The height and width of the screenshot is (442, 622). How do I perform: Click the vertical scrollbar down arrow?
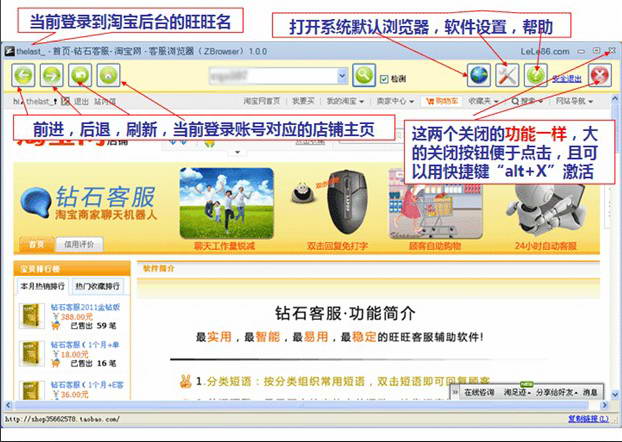point(615,395)
